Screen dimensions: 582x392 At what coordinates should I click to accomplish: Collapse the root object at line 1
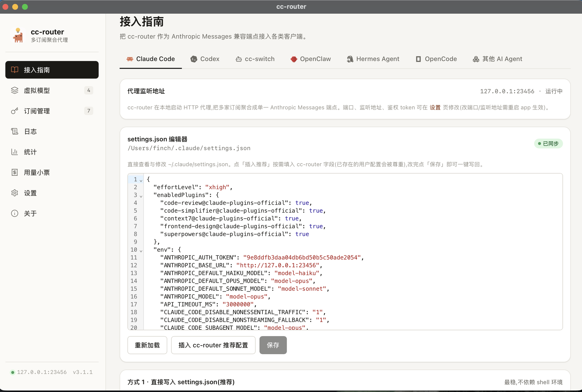tap(141, 181)
